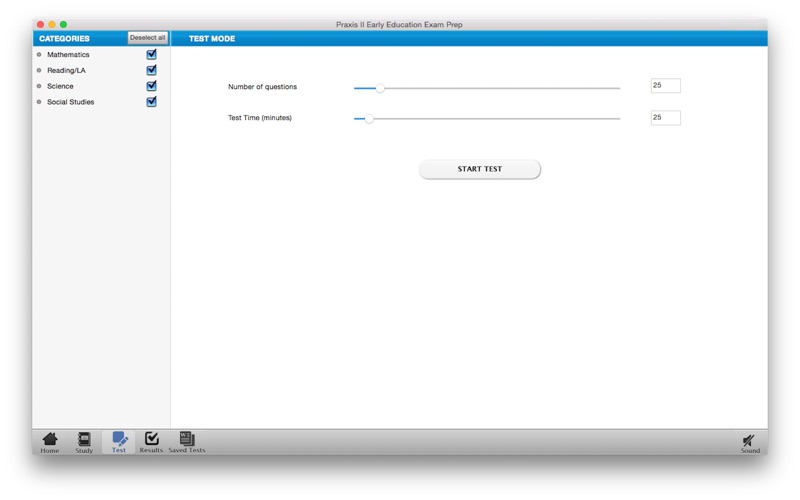Screen dimensions: 800x500
Task: Click the START TEST button
Action: click(x=480, y=169)
